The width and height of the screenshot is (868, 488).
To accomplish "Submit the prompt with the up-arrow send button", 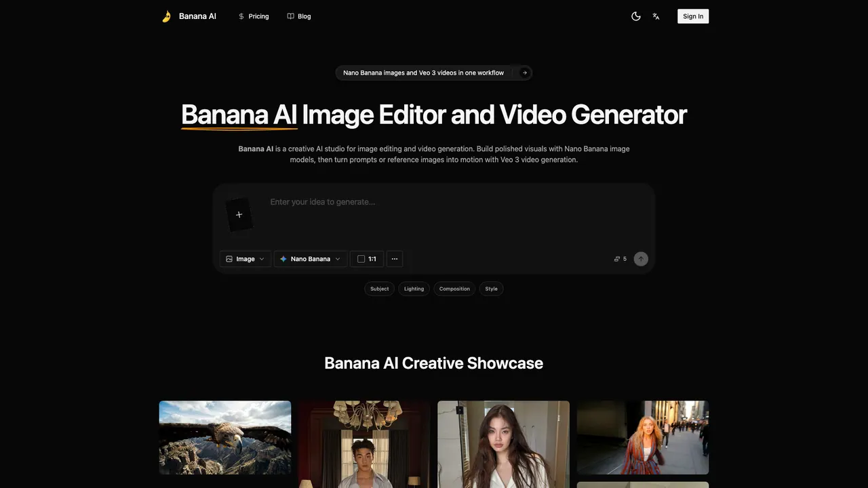I will point(641,259).
